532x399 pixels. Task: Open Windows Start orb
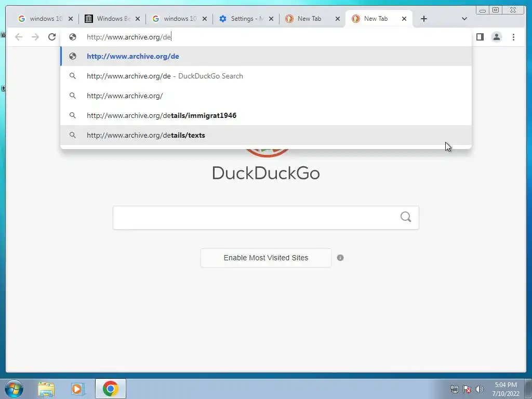pos(14,389)
